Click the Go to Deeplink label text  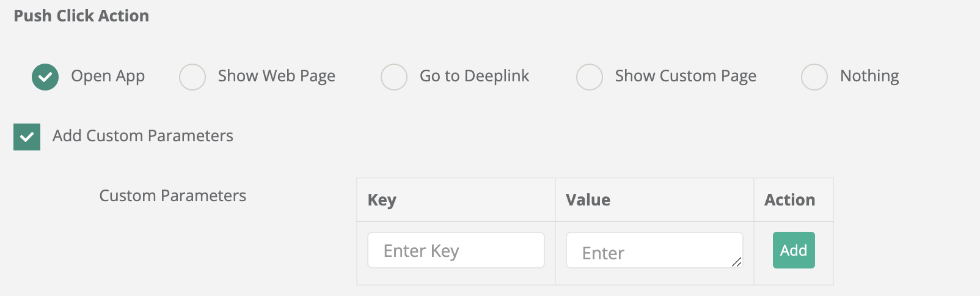pos(474,76)
